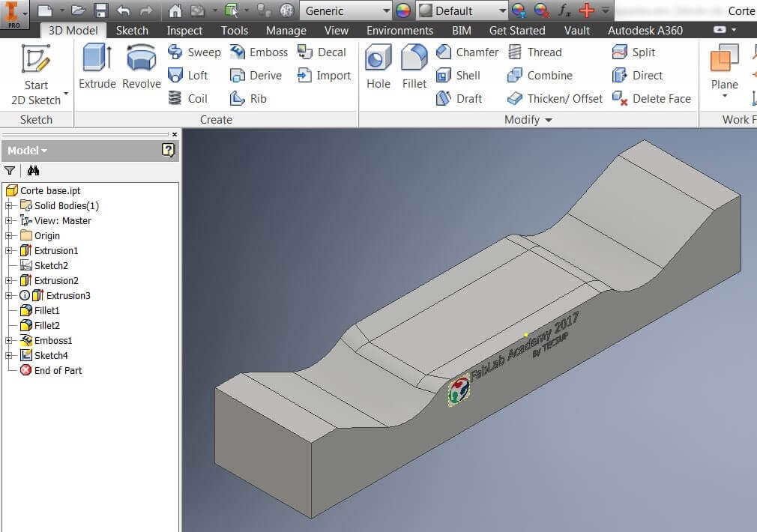Screen dimensions: 757x532
Task: Expand Extrusion1 in browser
Action: pyautogui.click(x=8, y=250)
